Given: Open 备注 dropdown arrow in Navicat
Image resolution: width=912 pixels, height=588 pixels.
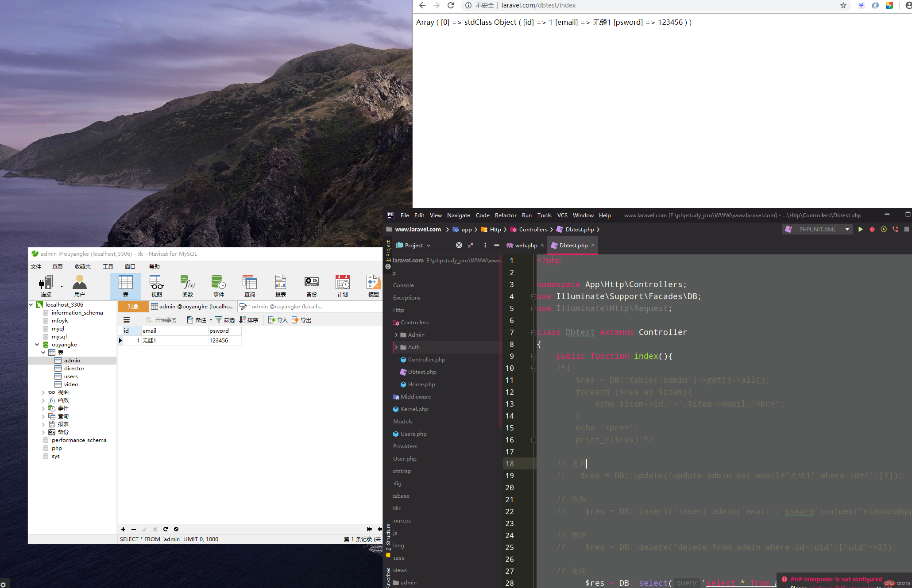Looking at the screenshot, I should [x=211, y=320].
